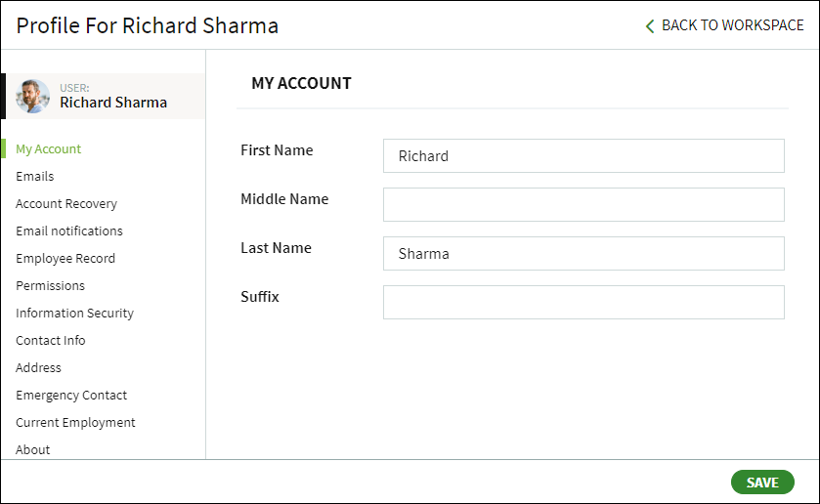Click Richard Sharma's profile photo
820x504 pixels.
pyautogui.click(x=32, y=96)
